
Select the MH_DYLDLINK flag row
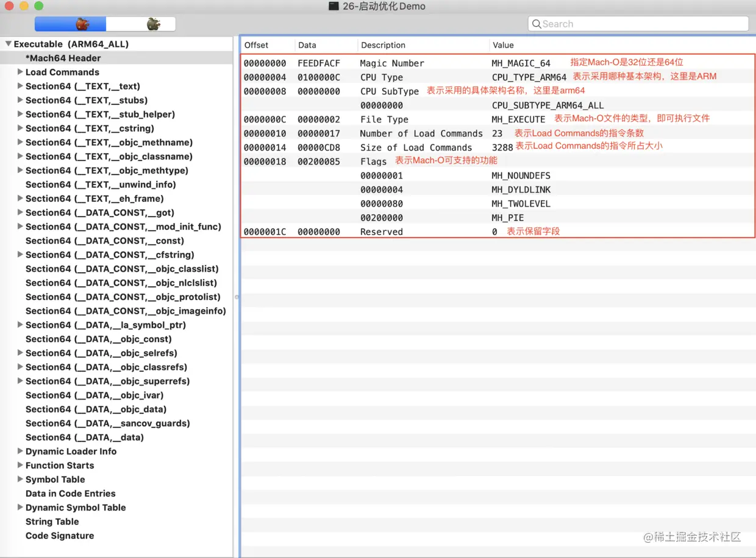(498, 189)
